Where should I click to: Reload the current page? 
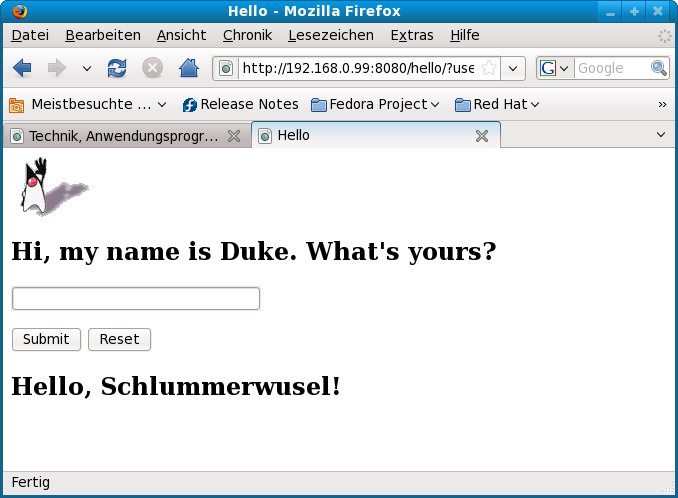click(x=117, y=68)
